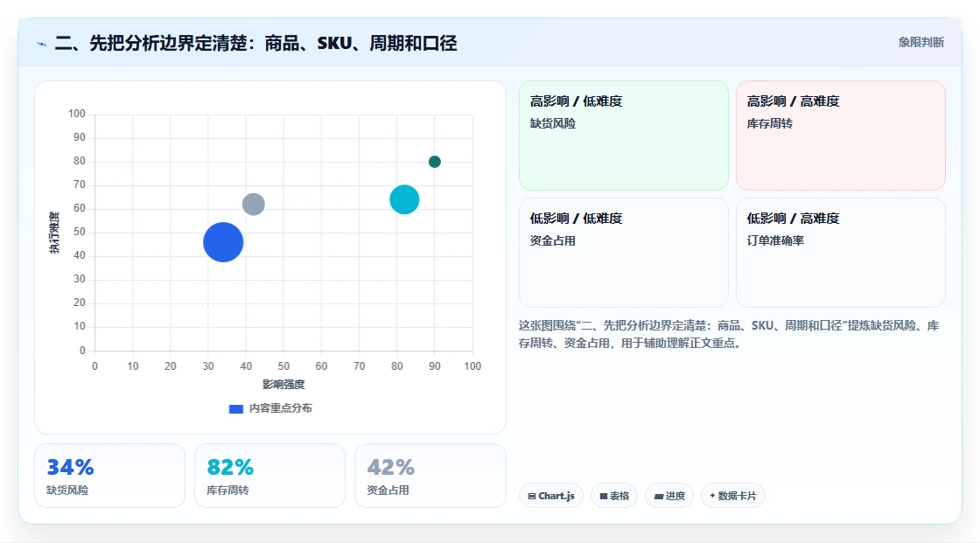Click the Chart.js tag

click(x=551, y=496)
